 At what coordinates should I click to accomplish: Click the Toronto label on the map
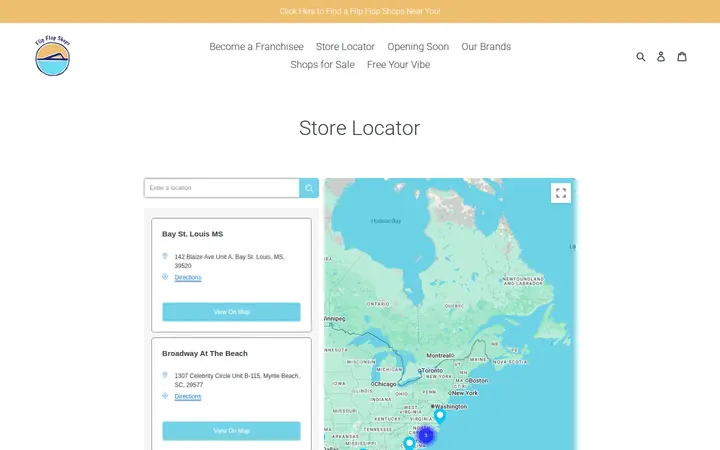[431, 370]
